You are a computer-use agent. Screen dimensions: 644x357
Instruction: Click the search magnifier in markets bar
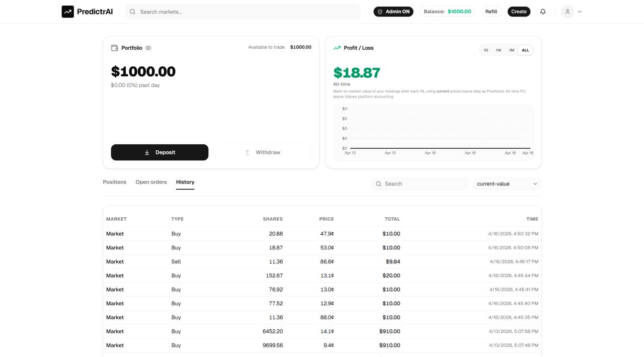[133, 12]
